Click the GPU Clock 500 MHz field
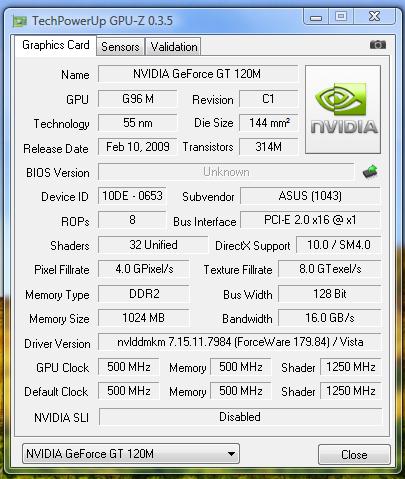 pyautogui.click(x=129, y=367)
